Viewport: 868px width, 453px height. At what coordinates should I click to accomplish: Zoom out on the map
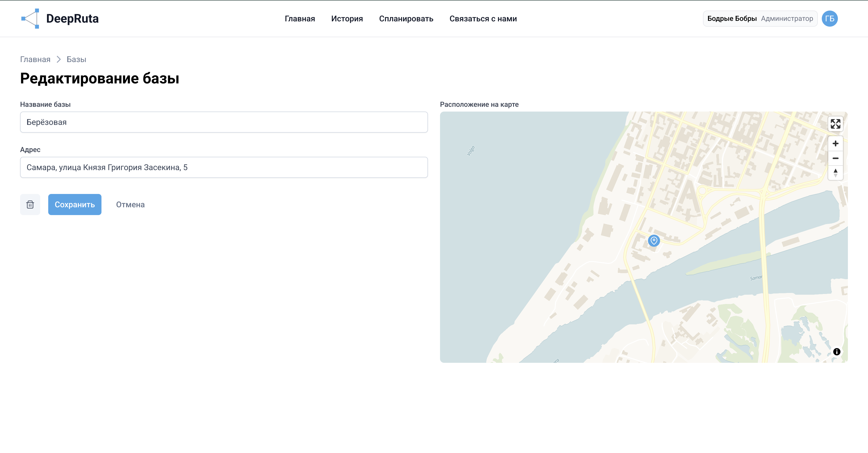[x=835, y=159]
